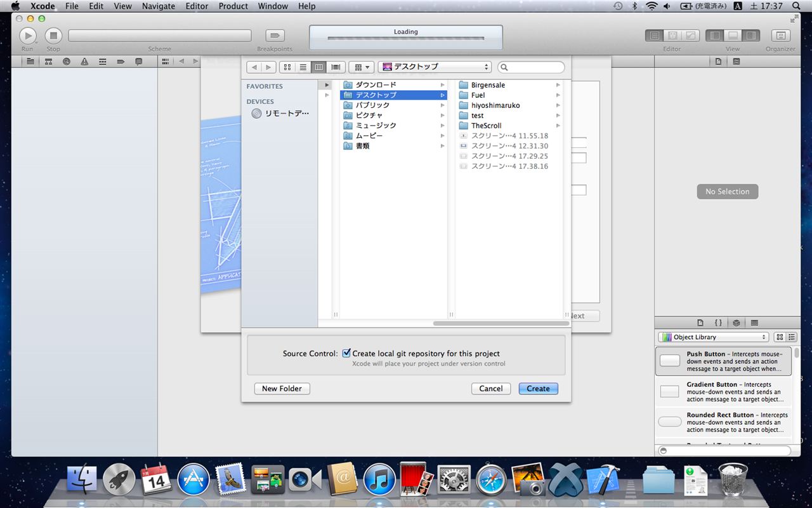Show the Code Snippet library
Viewport: 812px width, 508px height.
tap(718, 323)
